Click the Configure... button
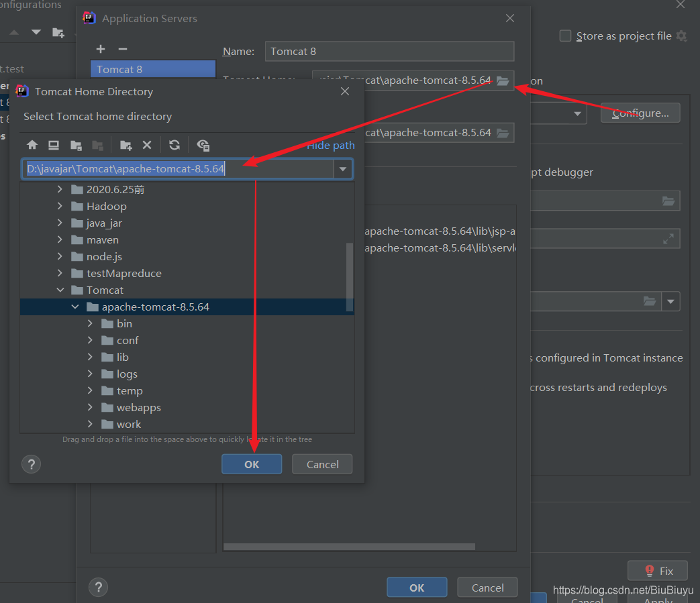 [640, 113]
